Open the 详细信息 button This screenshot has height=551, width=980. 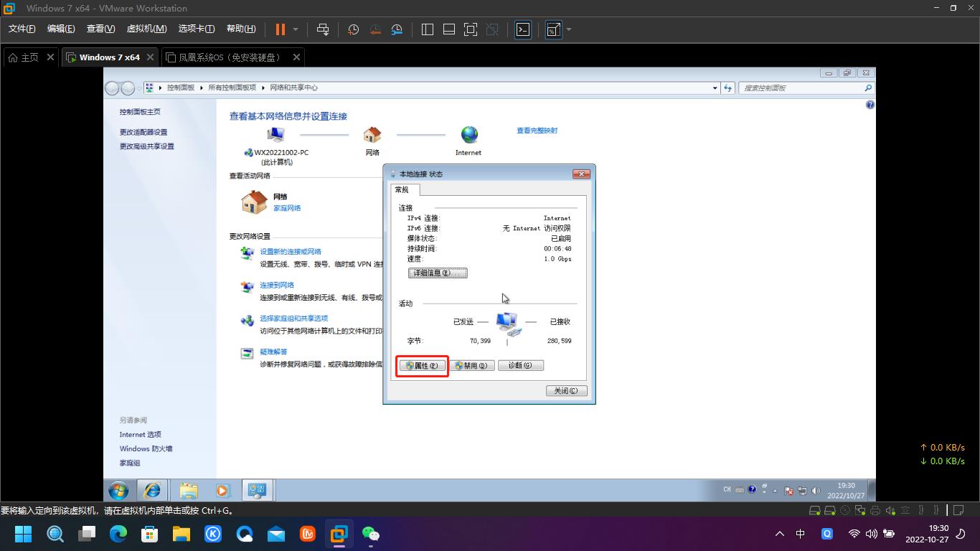pyautogui.click(x=438, y=273)
